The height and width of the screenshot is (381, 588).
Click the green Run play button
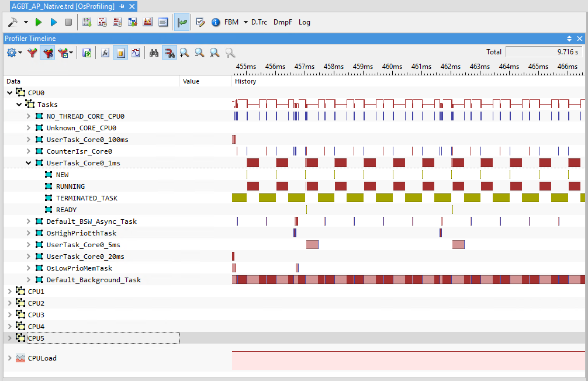[x=39, y=22]
